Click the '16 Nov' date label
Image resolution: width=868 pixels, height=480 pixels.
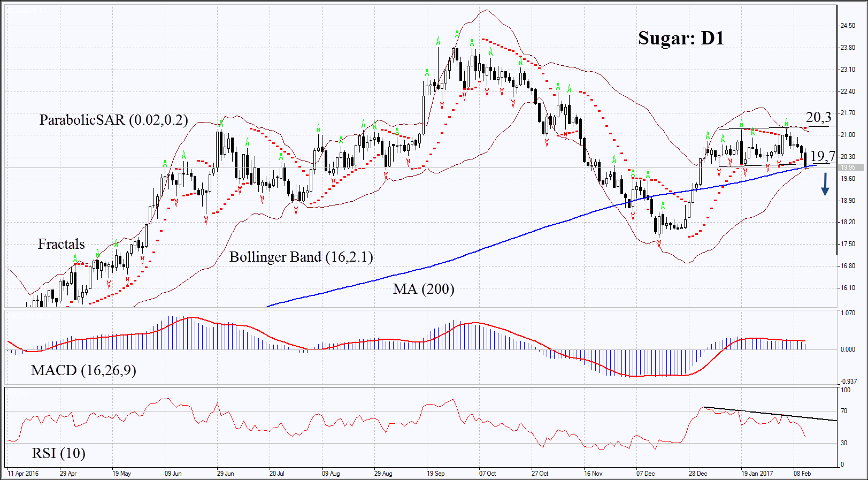(x=593, y=474)
